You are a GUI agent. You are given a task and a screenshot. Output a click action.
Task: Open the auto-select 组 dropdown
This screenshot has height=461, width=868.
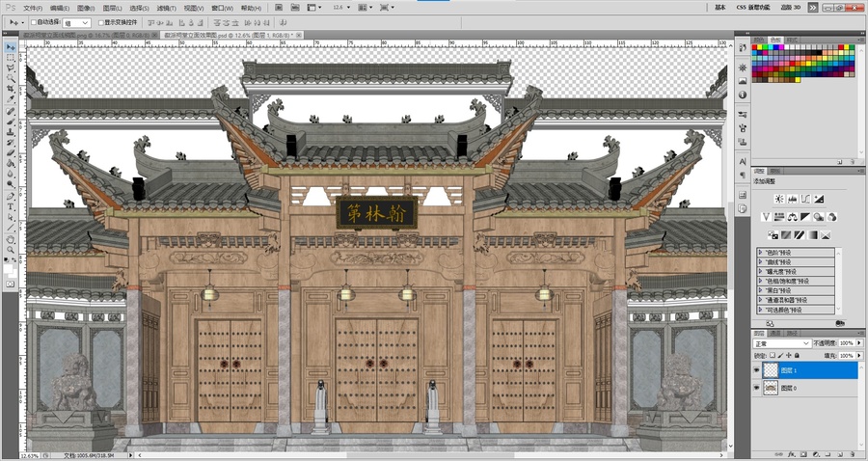(76, 23)
